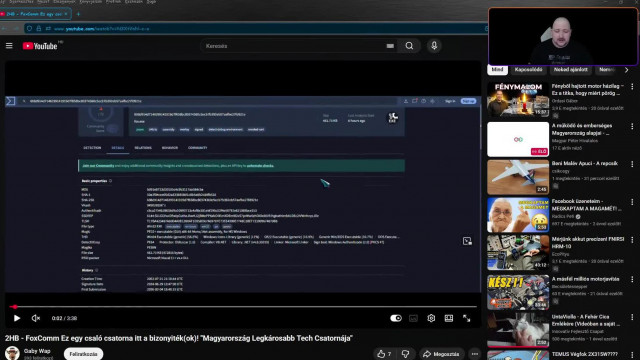Screen dimensions: 640x360
Task: Go to YouTube home via the logo
Action: [40, 46]
